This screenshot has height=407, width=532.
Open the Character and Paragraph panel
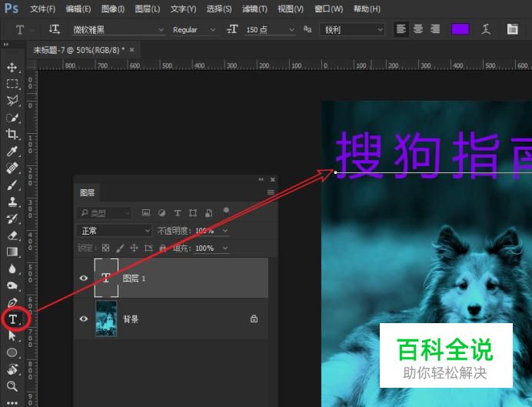(512, 29)
